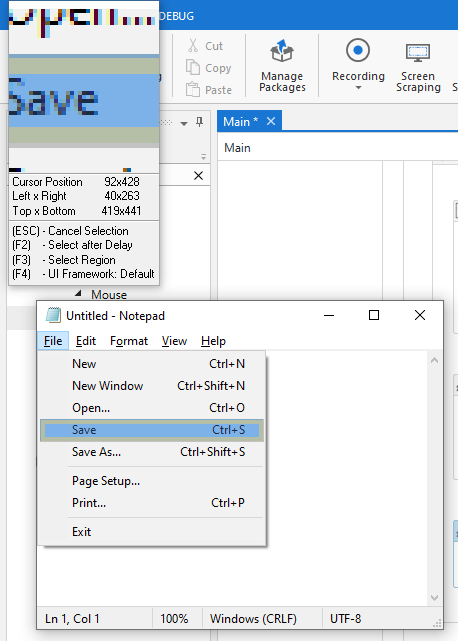Close the Main * tab
The width and height of the screenshot is (458, 641).
click(271, 121)
